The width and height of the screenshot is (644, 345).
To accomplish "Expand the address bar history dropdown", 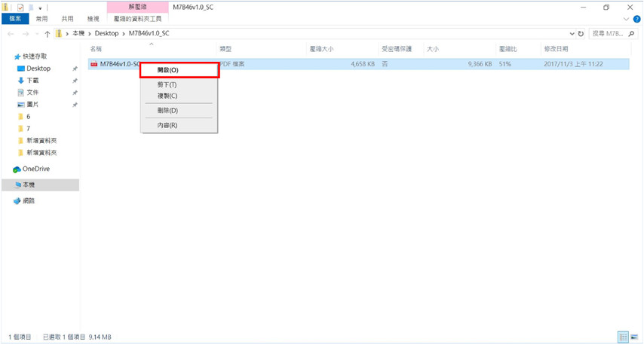I will tap(571, 34).
